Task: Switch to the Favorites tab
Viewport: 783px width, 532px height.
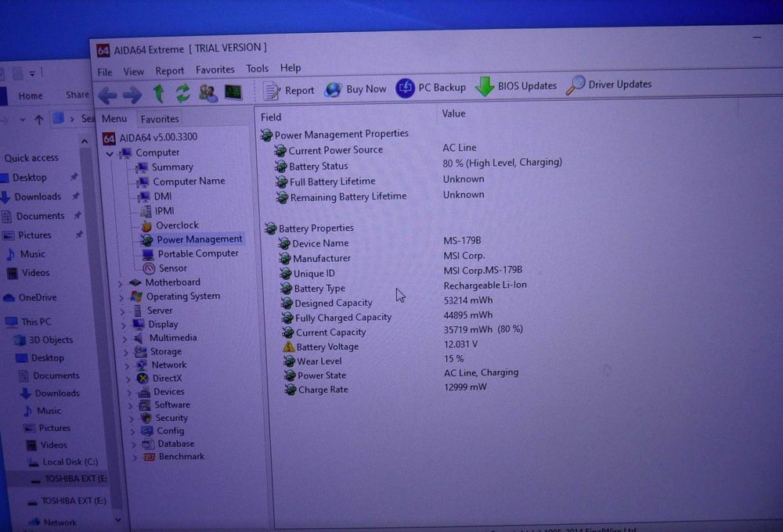Action: pos(160,119)
